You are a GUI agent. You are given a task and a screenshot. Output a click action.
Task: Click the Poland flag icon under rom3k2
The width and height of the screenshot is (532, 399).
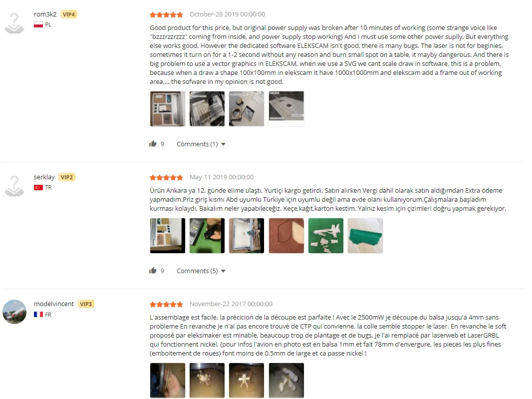click(38, 25)
